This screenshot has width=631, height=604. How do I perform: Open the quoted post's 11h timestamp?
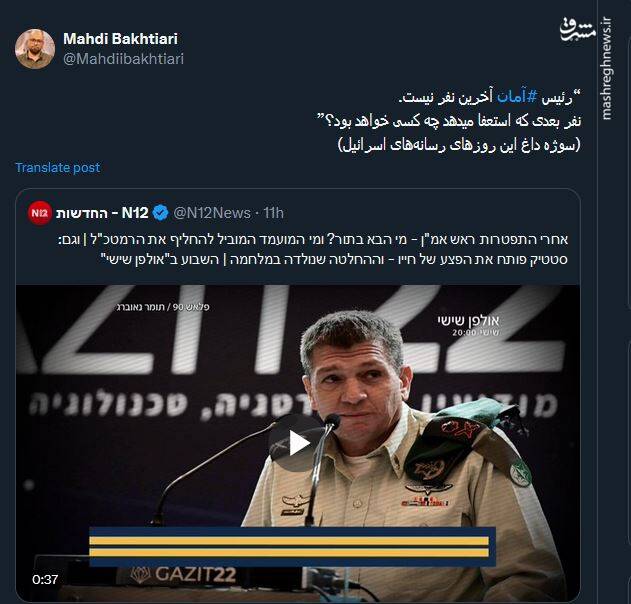274,213
